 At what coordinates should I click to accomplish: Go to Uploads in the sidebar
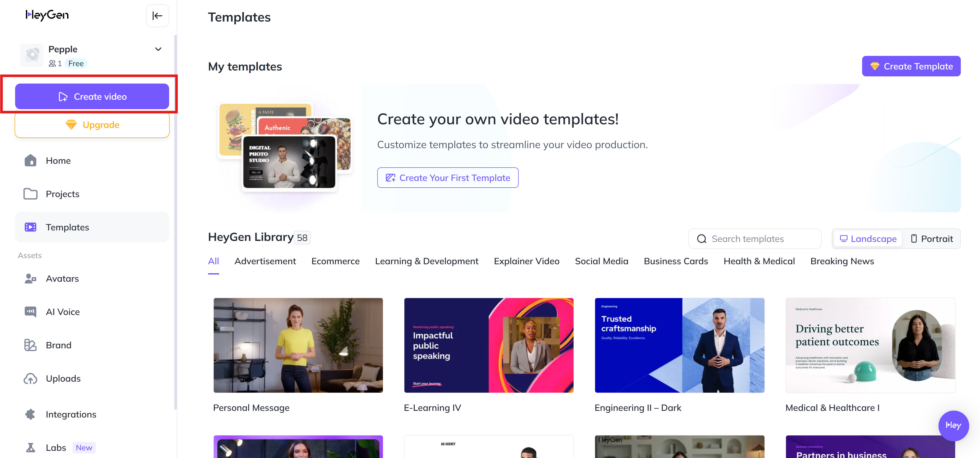pos(63,378)
